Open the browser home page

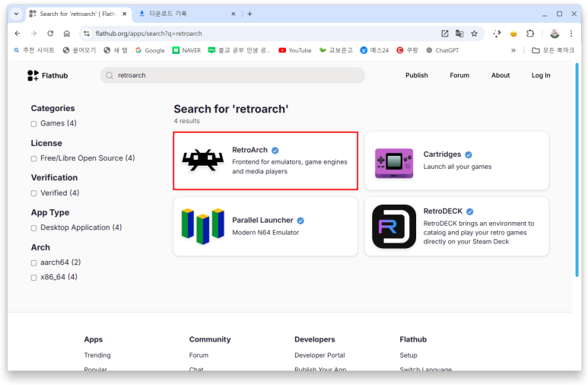click(x=67, y=33)
